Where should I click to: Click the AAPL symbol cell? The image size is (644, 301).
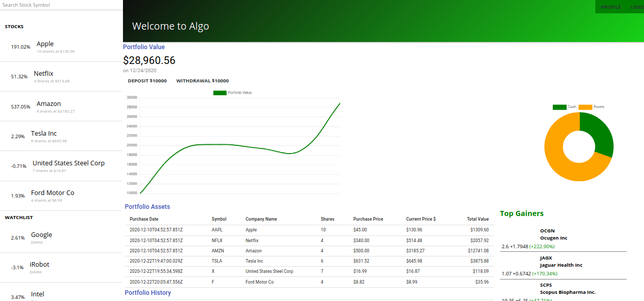click(x=217, y=230)
